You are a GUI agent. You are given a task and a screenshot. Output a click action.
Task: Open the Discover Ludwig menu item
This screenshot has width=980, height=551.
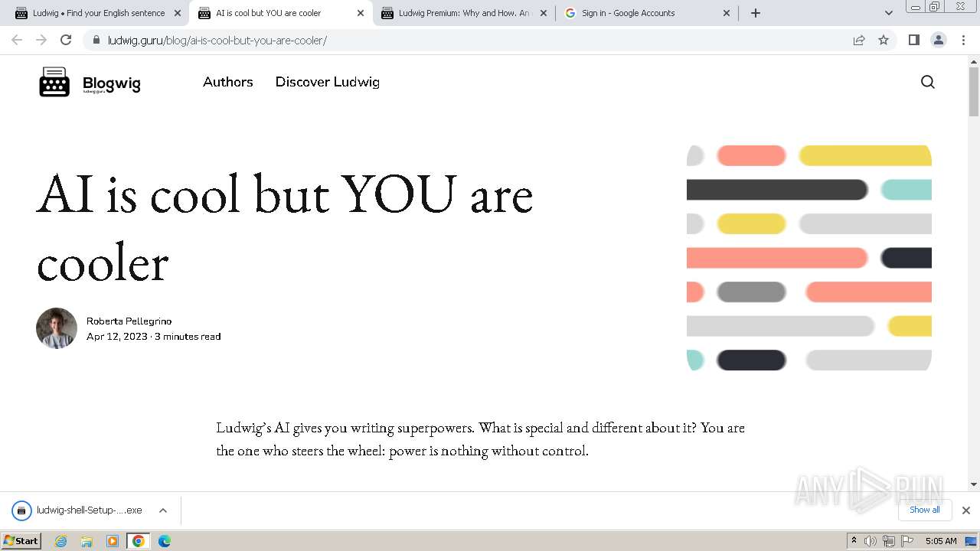[327, 82]
